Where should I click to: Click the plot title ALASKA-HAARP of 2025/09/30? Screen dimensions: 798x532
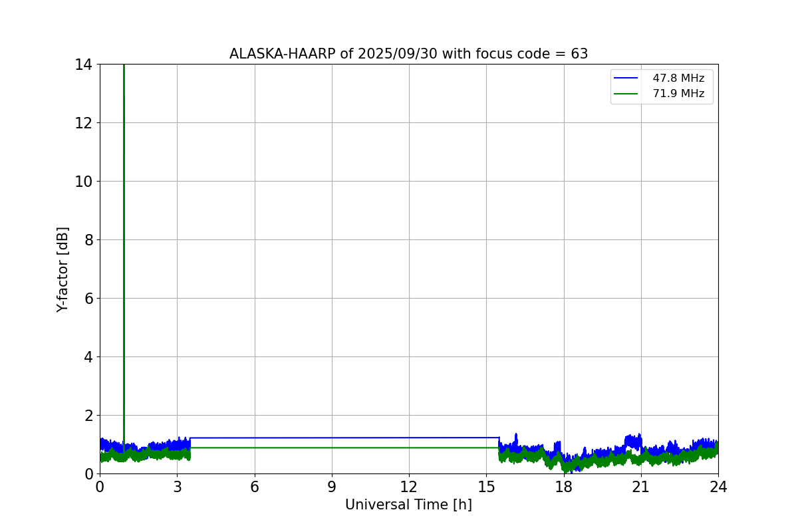[x=408, y=54]
